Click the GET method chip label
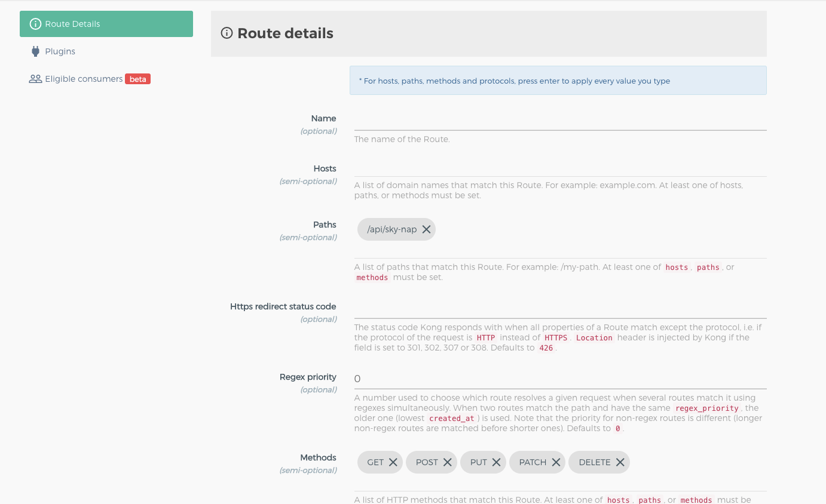This screenshot has height=504, width=826. 375,462
